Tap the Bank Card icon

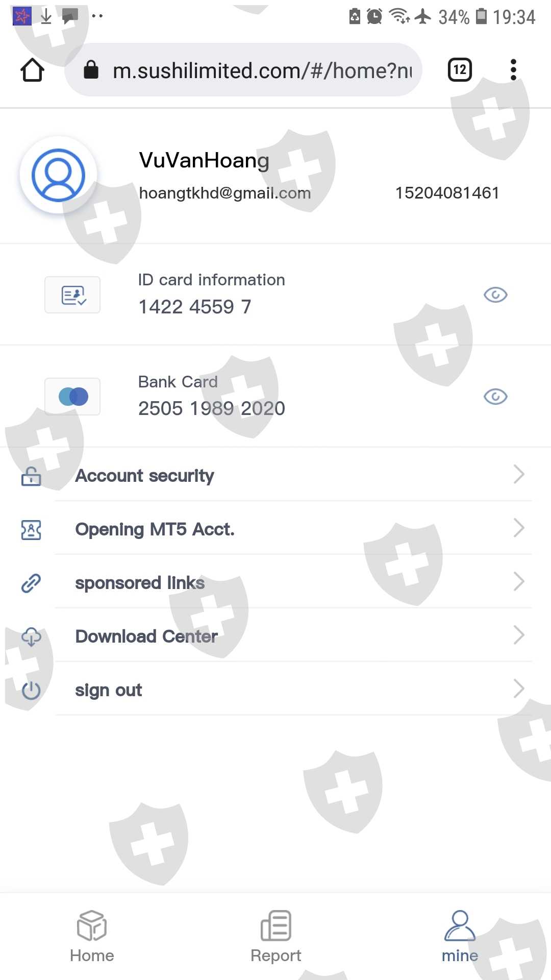click(72, 397)
